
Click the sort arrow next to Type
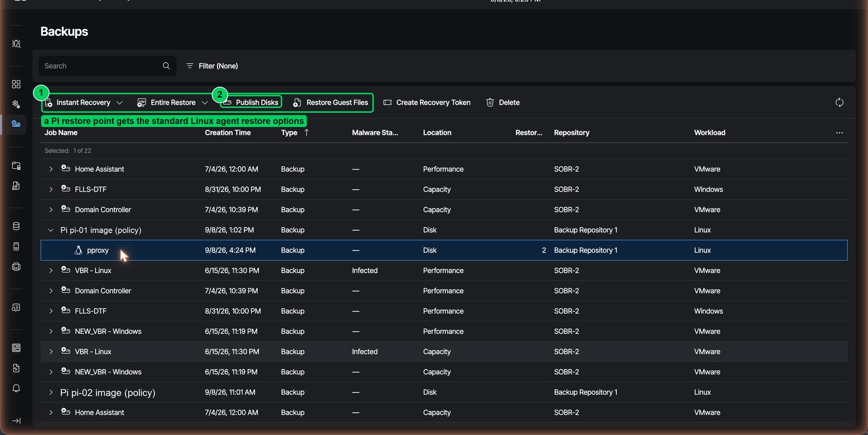[x=307, y=132]
